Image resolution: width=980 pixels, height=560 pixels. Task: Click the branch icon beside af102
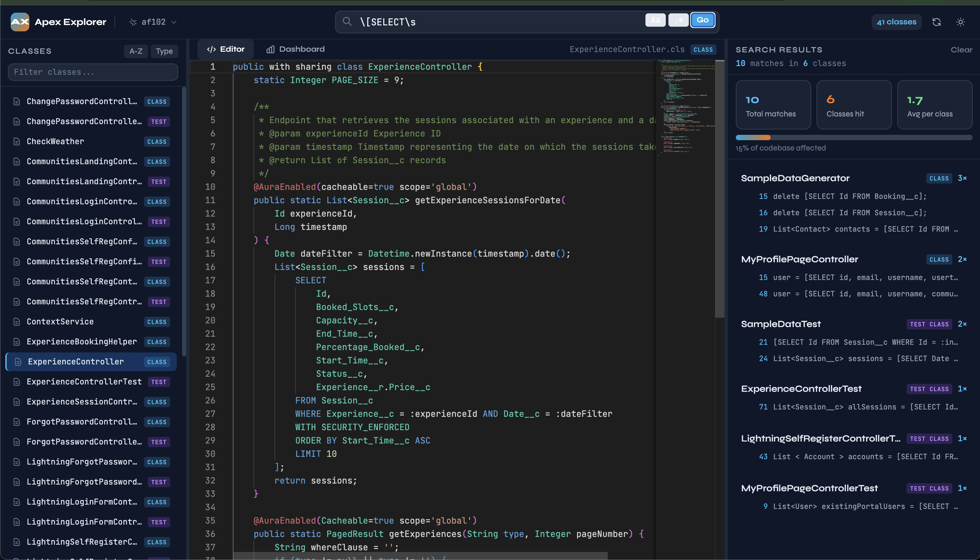[133, 22]
